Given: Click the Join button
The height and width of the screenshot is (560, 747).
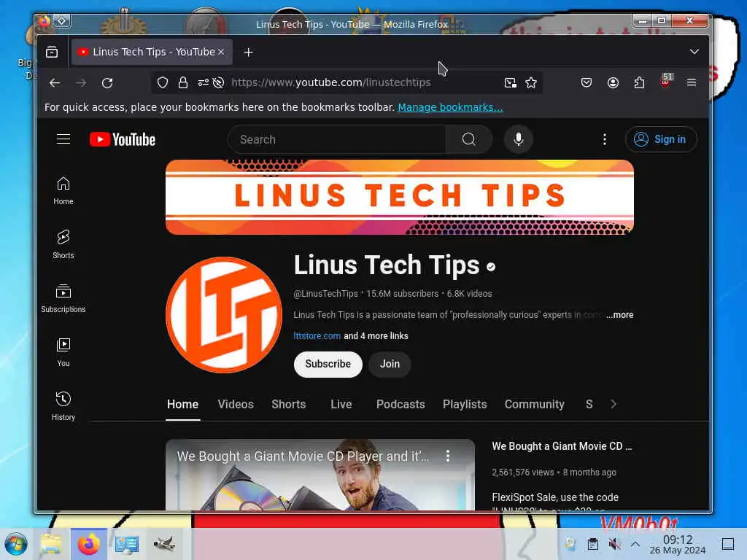Looking at the screenshot, I should [390, 365].
